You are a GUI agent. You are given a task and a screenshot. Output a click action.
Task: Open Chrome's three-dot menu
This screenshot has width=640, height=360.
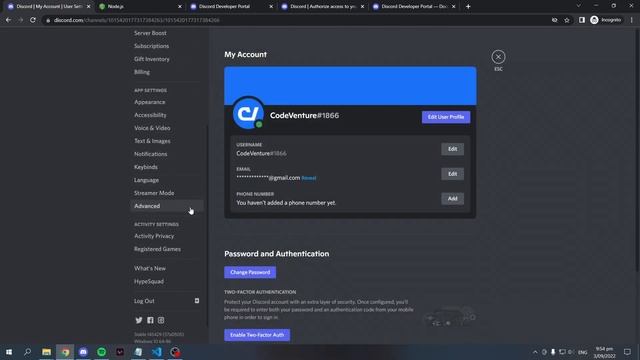[631, 20]
